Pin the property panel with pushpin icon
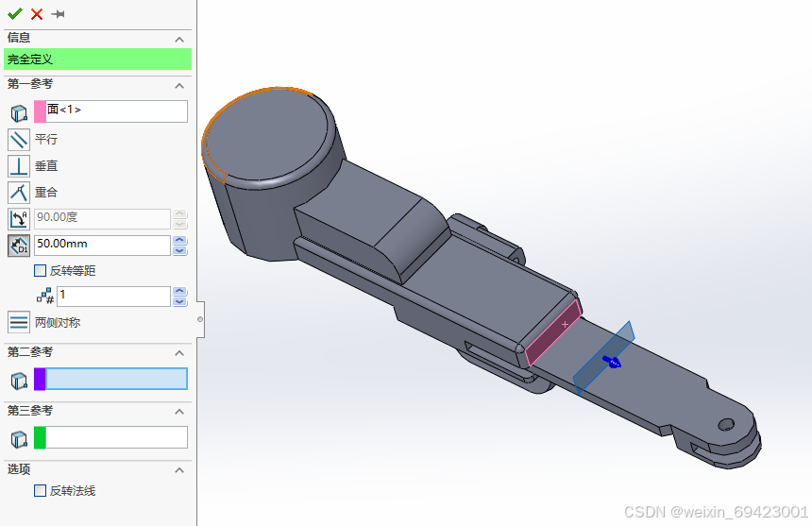 58,14
